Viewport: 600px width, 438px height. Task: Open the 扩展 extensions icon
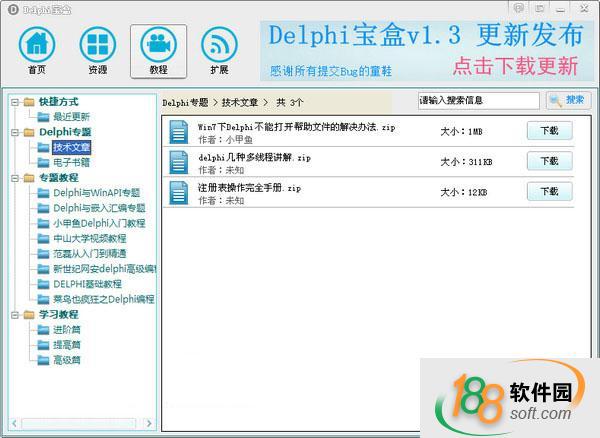tap(219, 50)
